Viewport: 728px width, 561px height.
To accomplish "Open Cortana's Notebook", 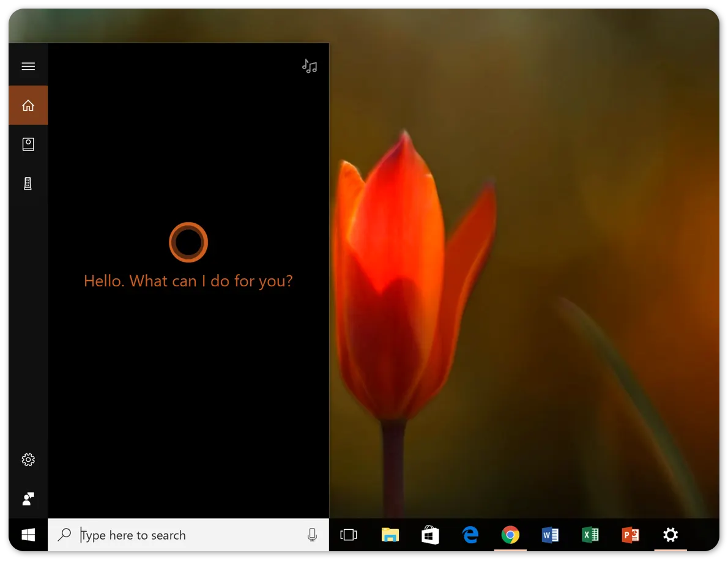I will click(28, 144).
